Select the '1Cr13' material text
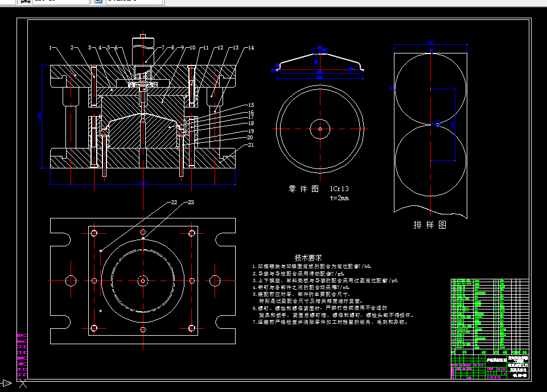This screenshot has height=392, width=547. click(x=339, y=189)
